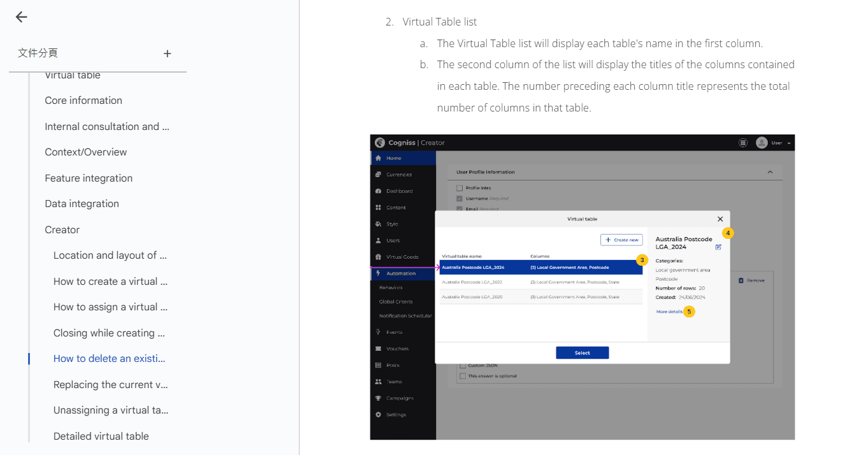Screen dimensions: 868x455
Task: Select the Feature integration outline entry
Action: point(89,178)
